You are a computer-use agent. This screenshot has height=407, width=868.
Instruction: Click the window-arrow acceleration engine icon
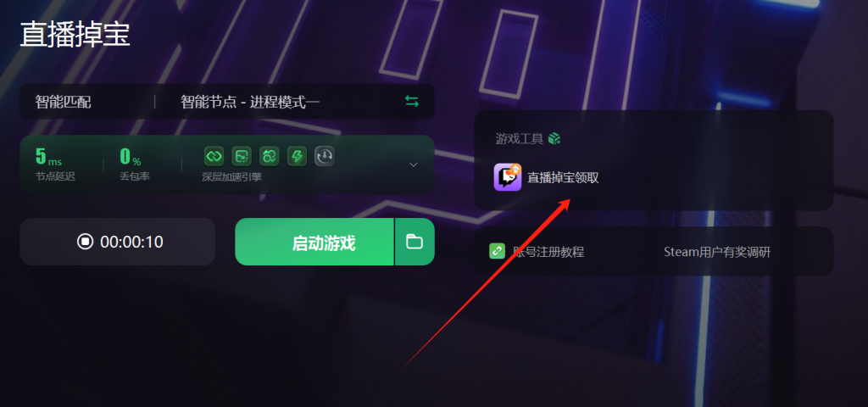(242, 157)
